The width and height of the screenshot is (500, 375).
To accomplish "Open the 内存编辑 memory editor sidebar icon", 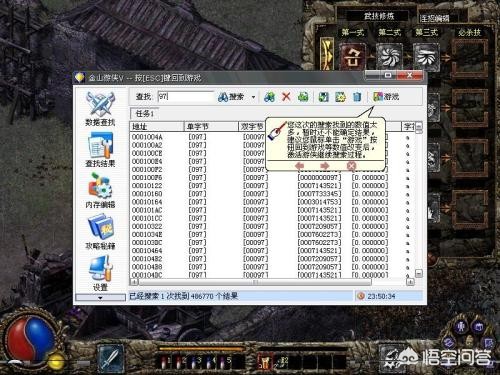I will [100, 191].
